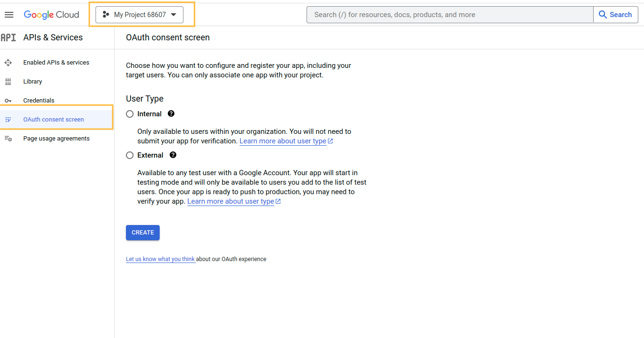Select the External user type radio button

130,155
